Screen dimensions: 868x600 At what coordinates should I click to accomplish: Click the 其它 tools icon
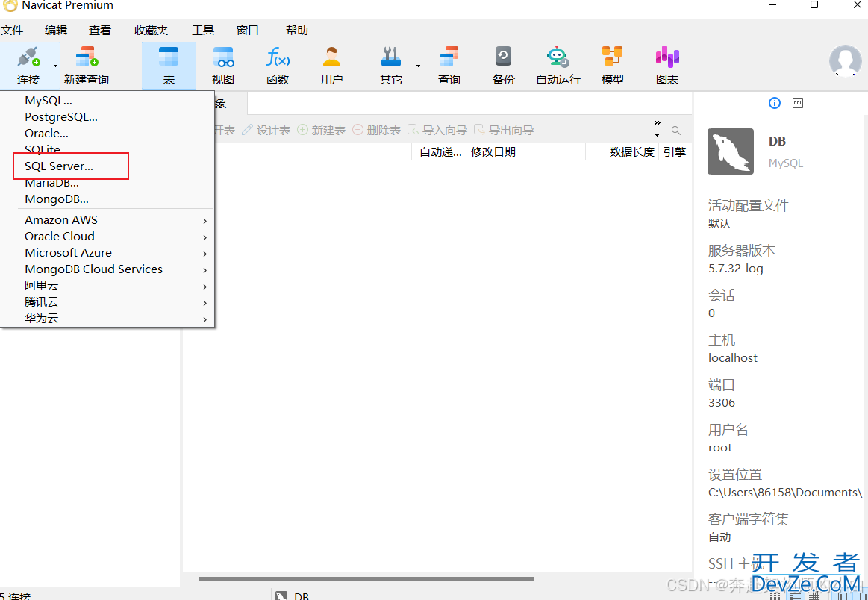391,57
